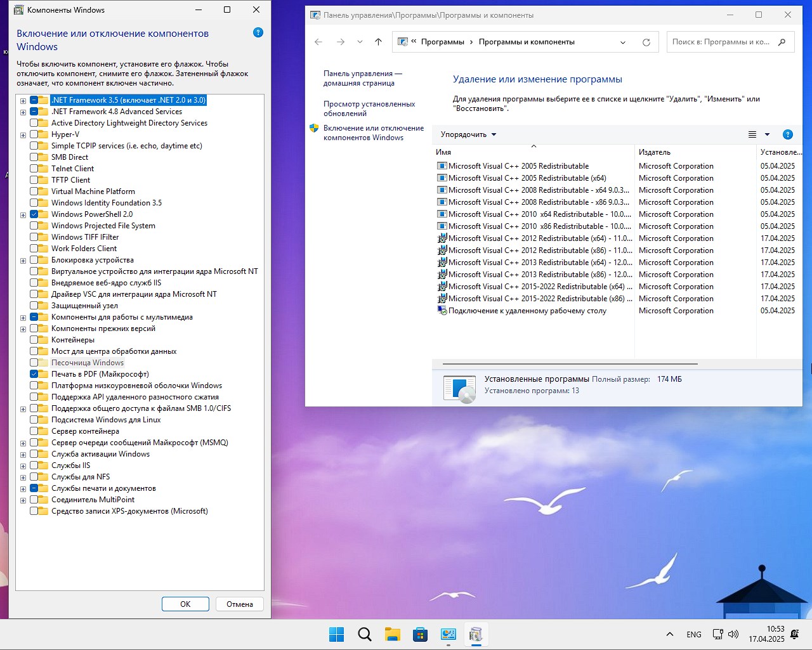Image resolution: width=812 pixels, height=650 pixels.
Task: Click the network icon in system tray
Action: click(718, 634)
